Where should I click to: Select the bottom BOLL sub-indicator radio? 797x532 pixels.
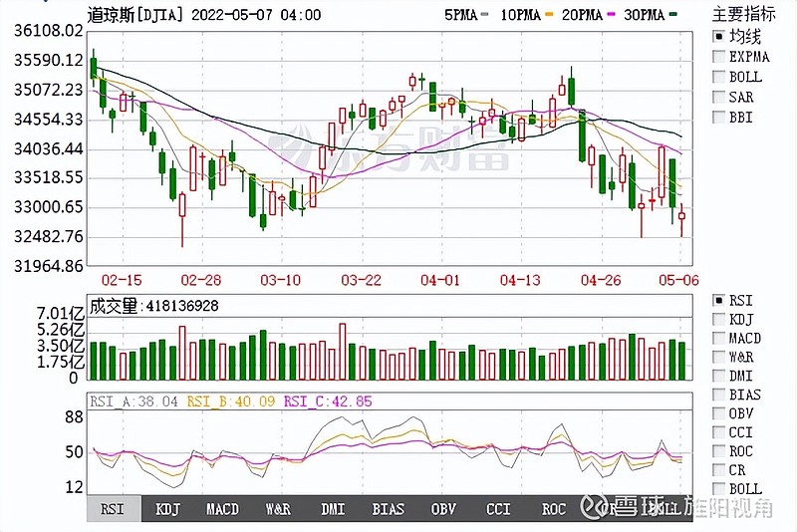tap(718, 488)
